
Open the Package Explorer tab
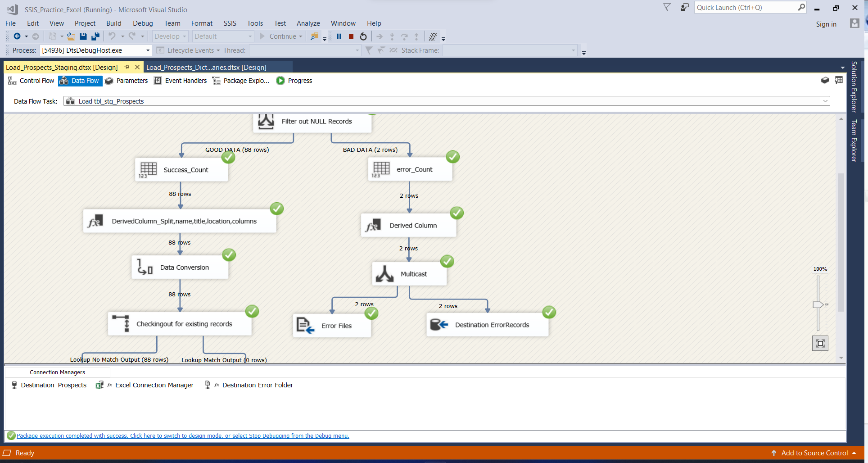(241, 81)
